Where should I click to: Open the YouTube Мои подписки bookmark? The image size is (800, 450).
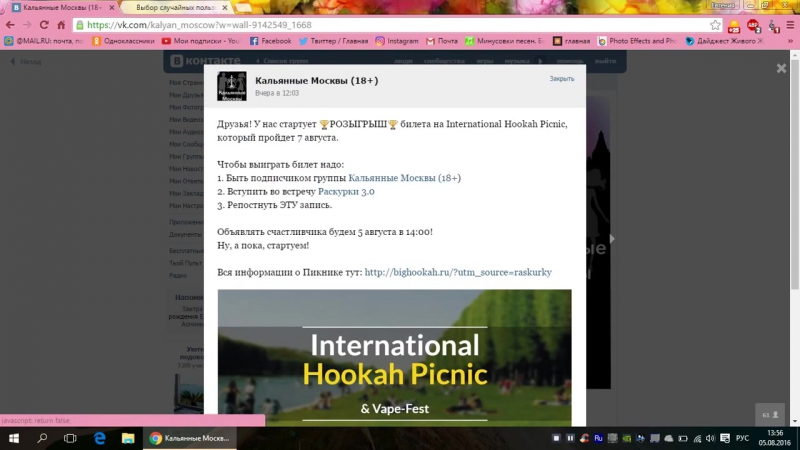201,41
